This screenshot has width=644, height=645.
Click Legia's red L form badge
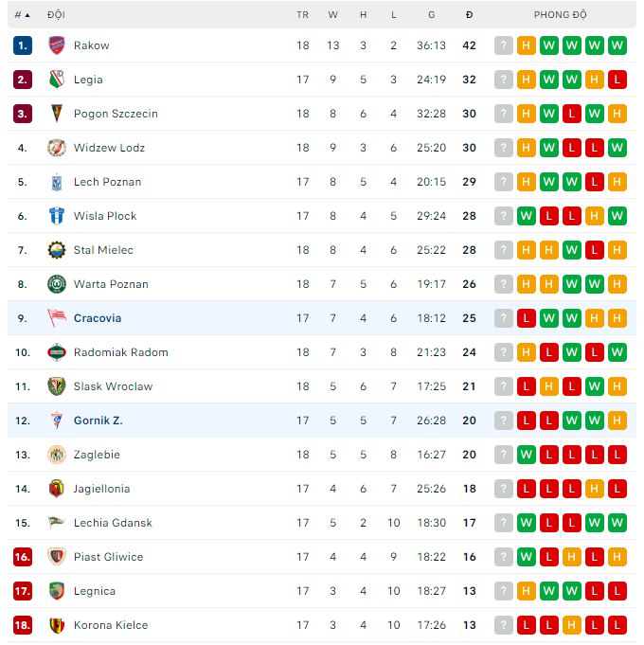point(617,80)
